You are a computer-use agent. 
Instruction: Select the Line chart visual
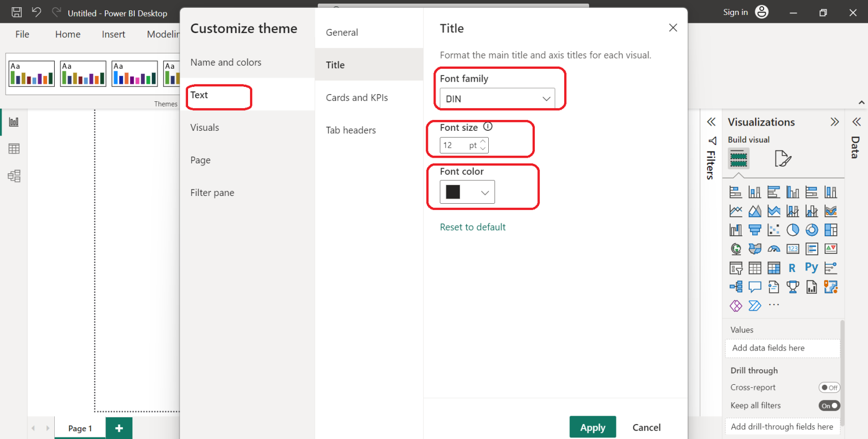tap(736, 211)
